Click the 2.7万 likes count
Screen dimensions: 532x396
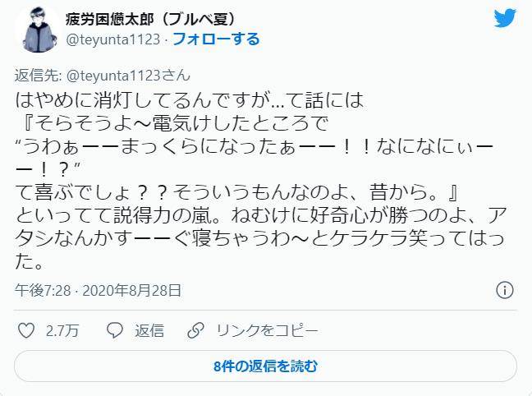[x=62, y=330]
